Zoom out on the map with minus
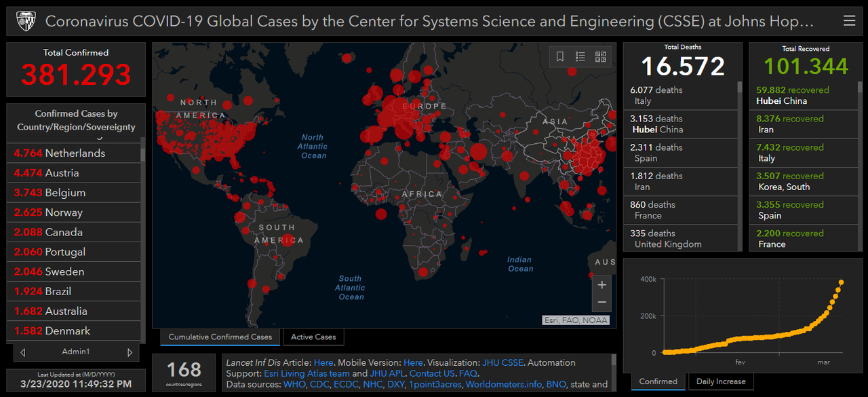This screenshot has width=868, height=397. click(x=601, y=303)
